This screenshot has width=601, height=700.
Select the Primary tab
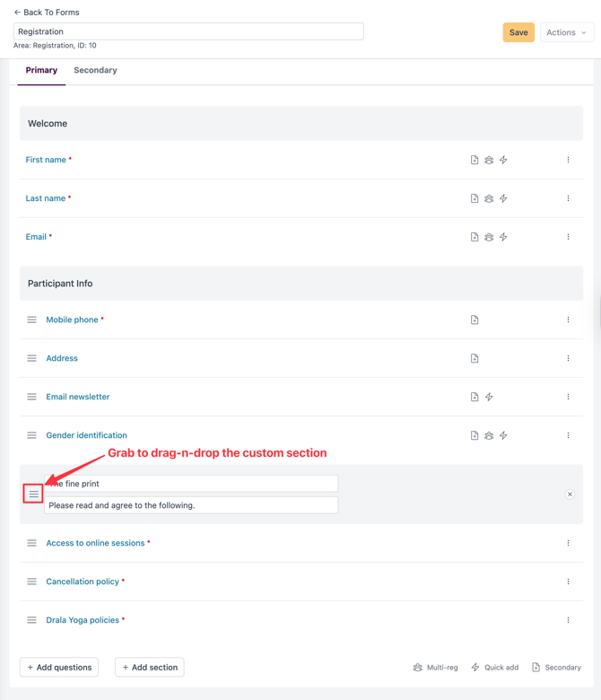(41, 70)
